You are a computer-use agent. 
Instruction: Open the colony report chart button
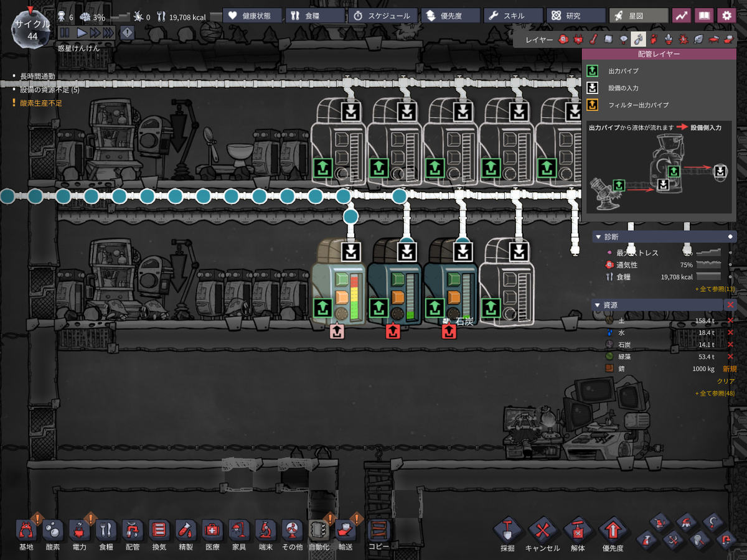(683, 16)
